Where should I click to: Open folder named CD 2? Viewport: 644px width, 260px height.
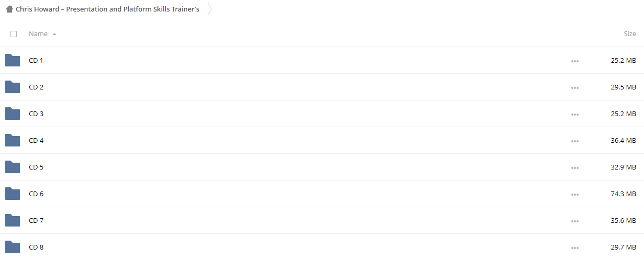click(36, 87)
